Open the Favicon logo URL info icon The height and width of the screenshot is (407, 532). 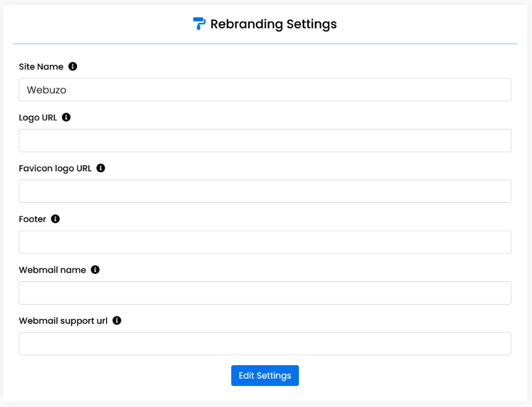[100, 168]
